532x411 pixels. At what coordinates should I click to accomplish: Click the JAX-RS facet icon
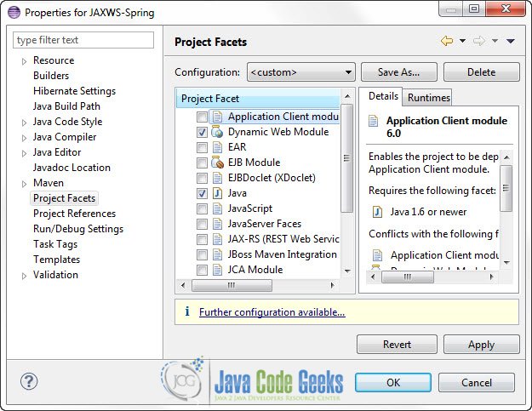pos(217,239)
